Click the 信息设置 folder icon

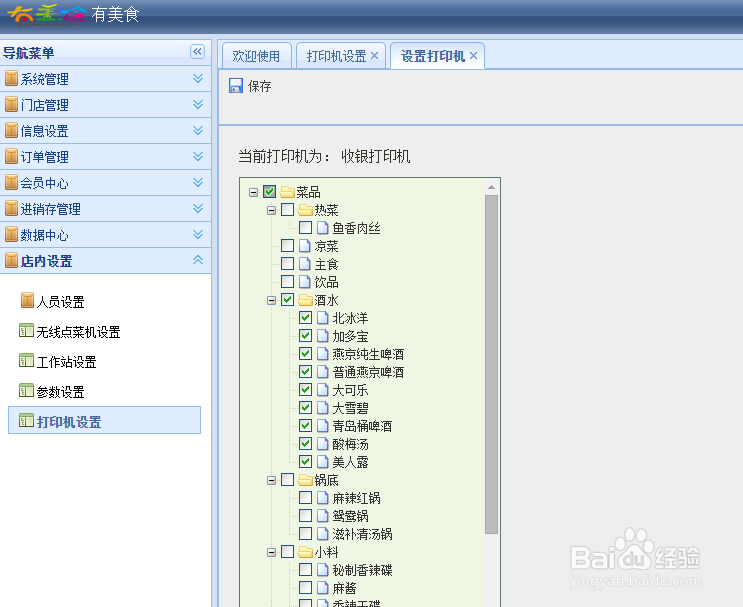pos(11,131)
